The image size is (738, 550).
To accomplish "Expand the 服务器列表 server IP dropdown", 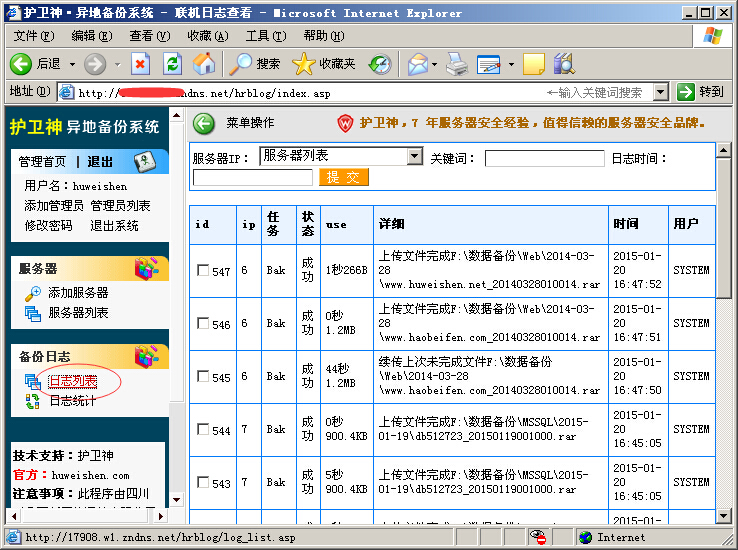I will pyautogui.click(x=415, y=156).
